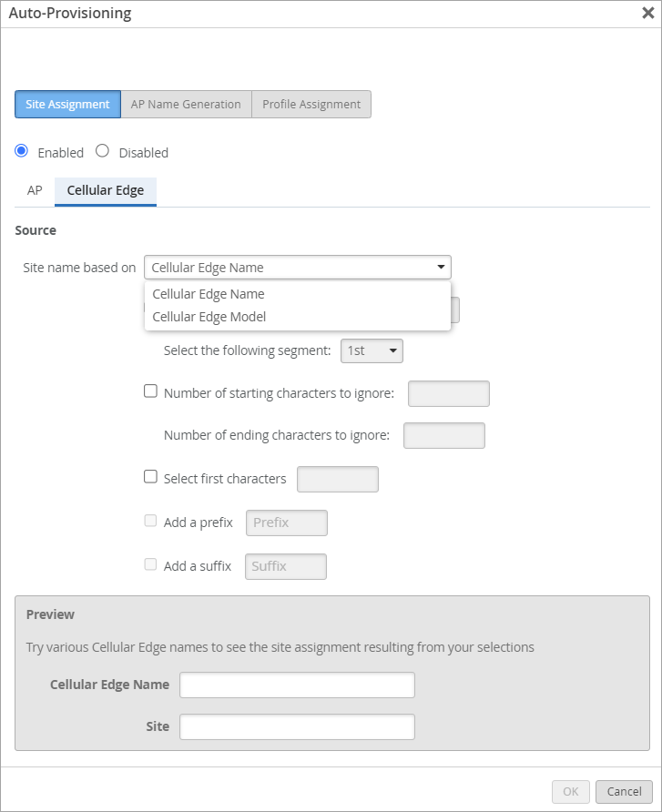Close the Auto-Provisioning dialog
662x812 pixels.
pyautogui.click(x=647, y=13)
